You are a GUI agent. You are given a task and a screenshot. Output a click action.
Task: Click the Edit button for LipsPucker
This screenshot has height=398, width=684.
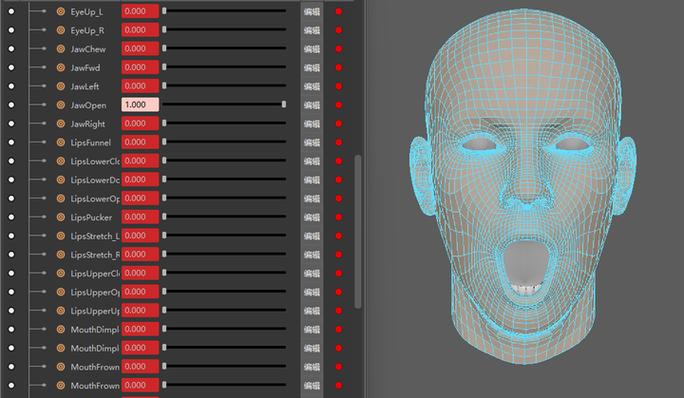pos(311,217)
